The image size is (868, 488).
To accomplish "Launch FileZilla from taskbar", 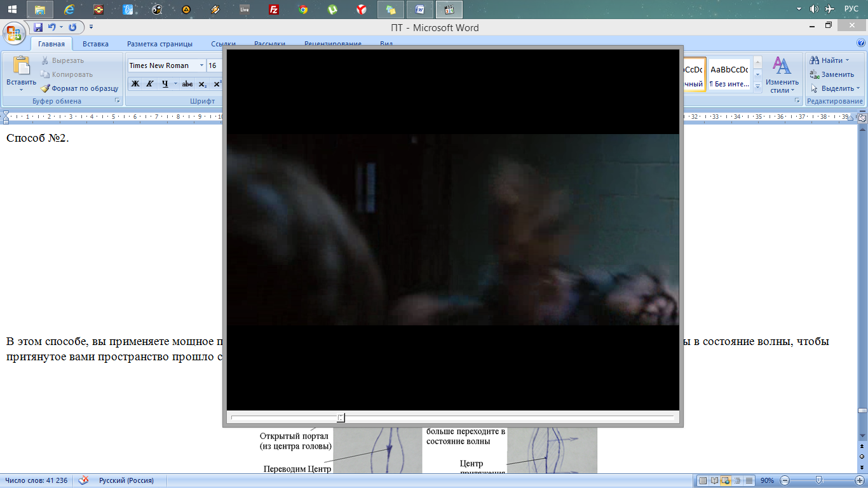I will tap(274, 10).
